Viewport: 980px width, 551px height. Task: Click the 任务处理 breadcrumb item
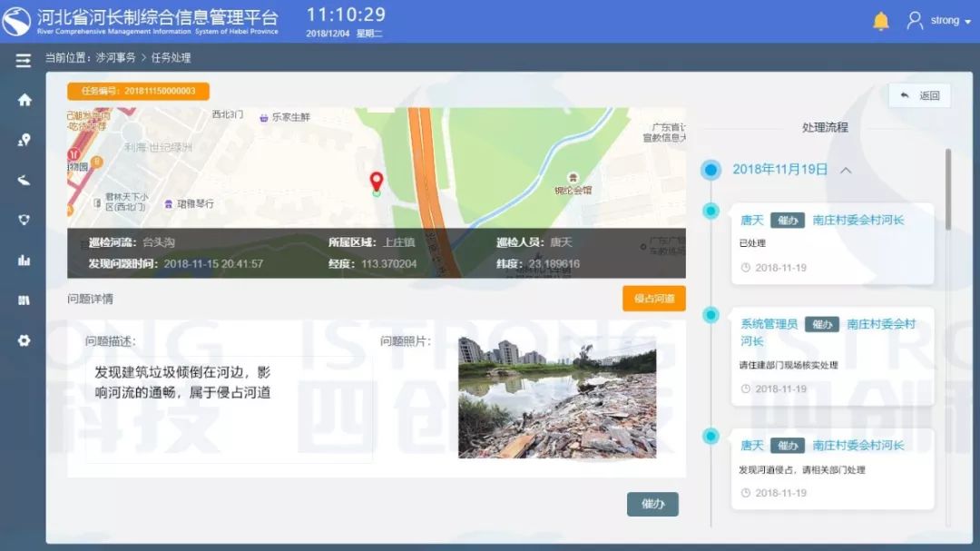pos(171,58)
